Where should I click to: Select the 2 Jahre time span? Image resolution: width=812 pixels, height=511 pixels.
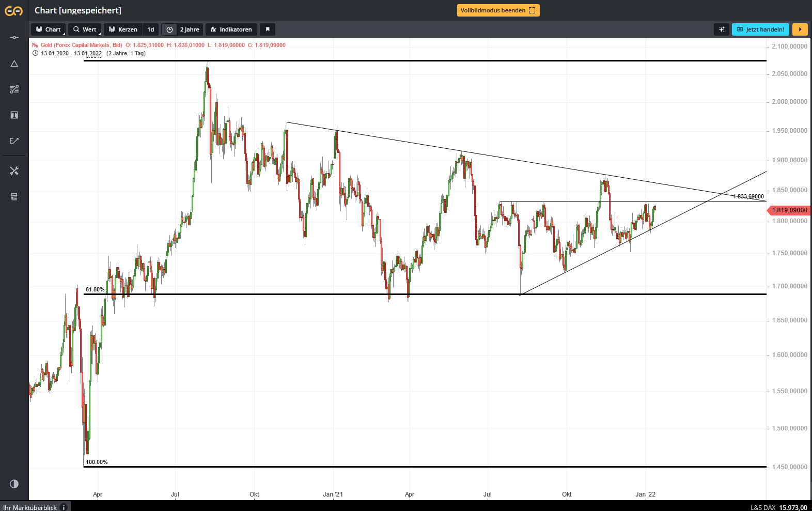[190, 29]
